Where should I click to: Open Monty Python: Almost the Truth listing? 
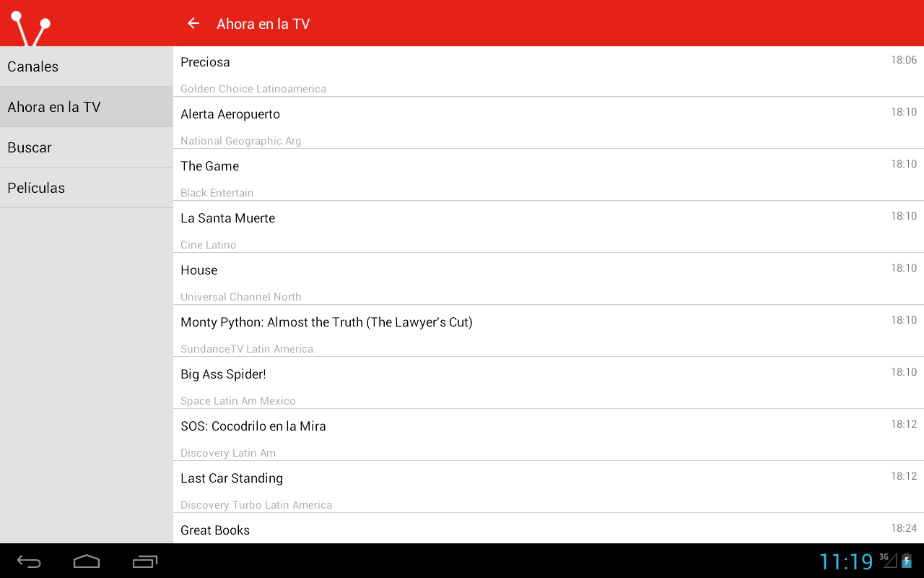tap(549, 331)
